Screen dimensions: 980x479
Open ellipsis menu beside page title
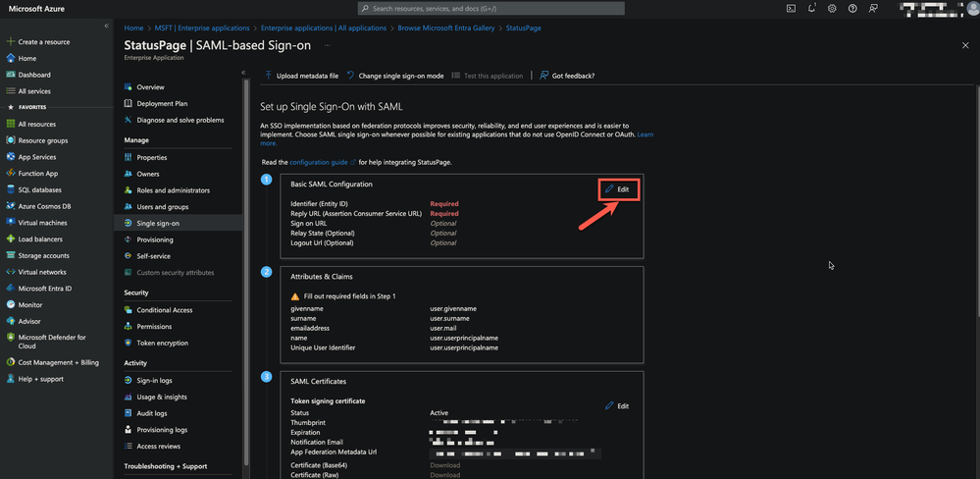tap(328, 45)
